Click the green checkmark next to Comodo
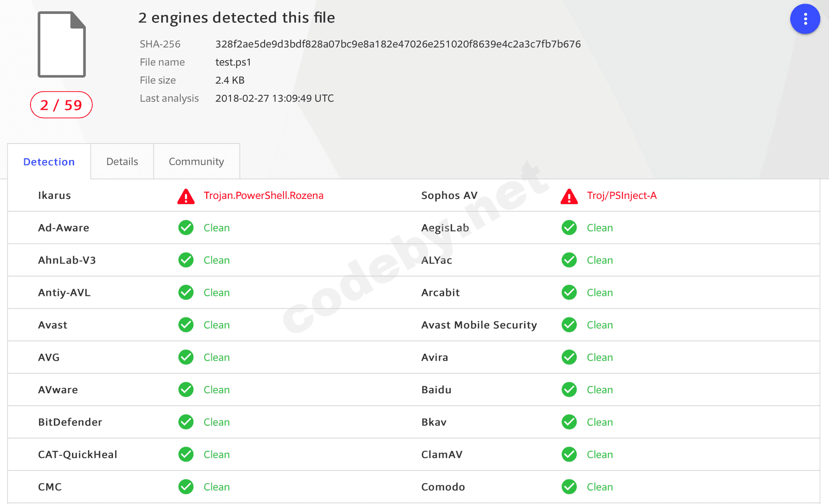Viewport: 829px width, 504px height. pos(569,486)
